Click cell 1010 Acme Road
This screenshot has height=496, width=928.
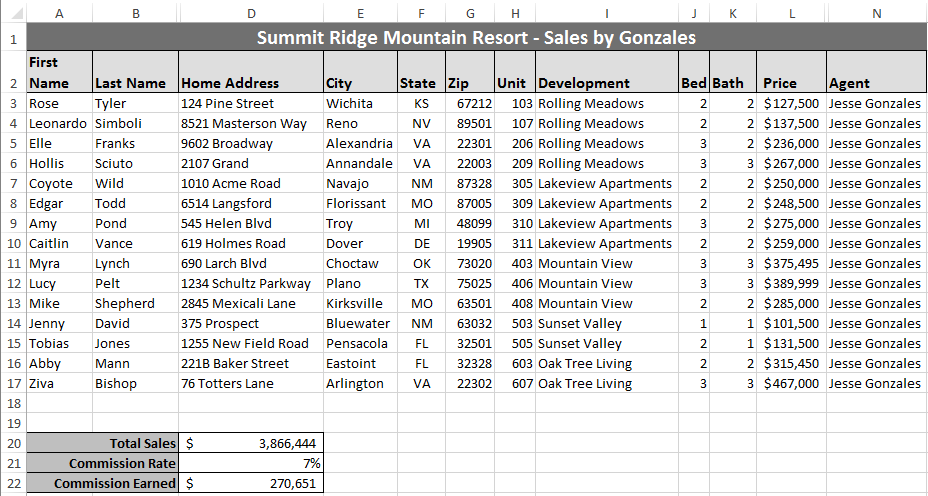(x=251, y=183)
